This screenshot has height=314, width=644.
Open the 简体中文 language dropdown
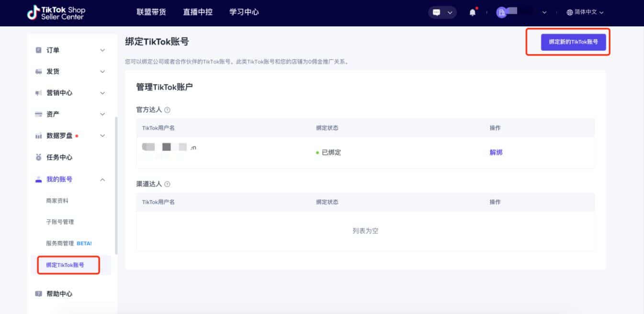585,12
